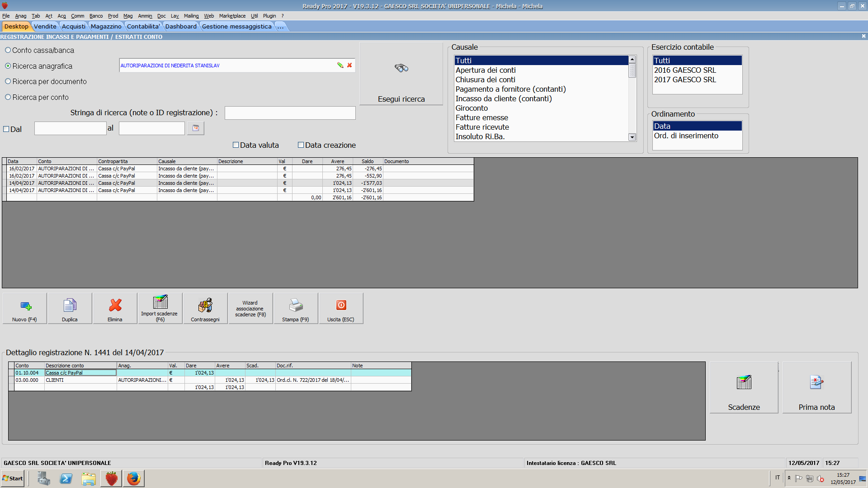Pick Ord. di inserimento ordering
The width and height of the screenshot is (868, 488).
click(x=686, y=136)
